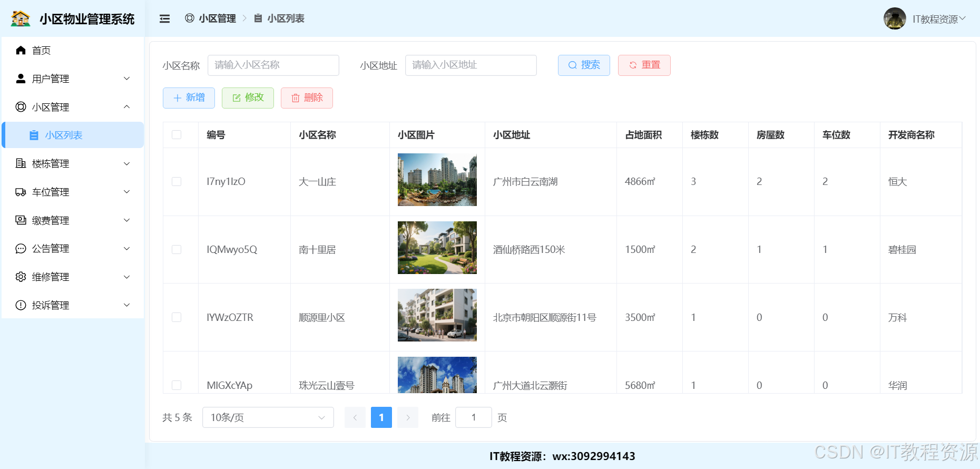Open 楼栋管理 menu label
This screenshot has width=980, height=469.
pyautogui.click(x=51, y=164)
